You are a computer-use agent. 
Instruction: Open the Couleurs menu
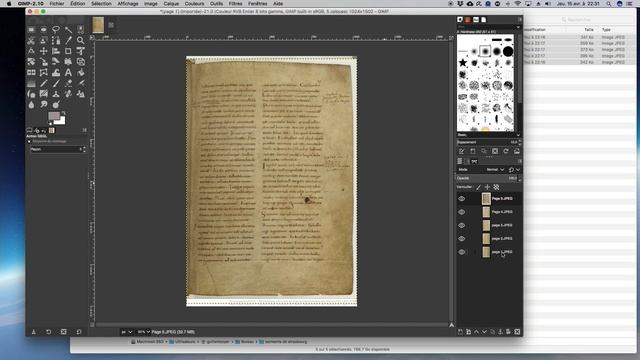(194, 4)
